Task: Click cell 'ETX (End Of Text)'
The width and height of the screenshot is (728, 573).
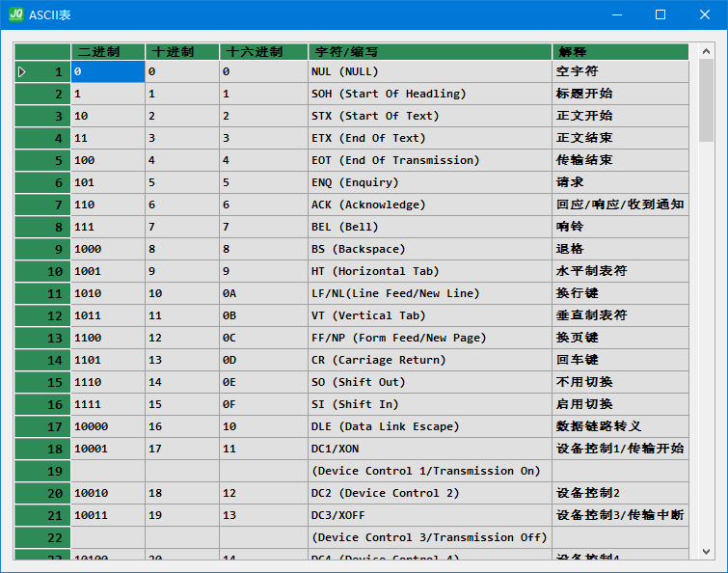Action: [430, 138]
